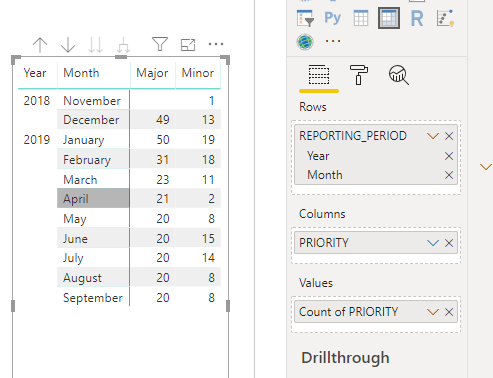This screenshot has height=378, width=493.
Task: Click the Focus mode icon
Action: coord(188,45)
